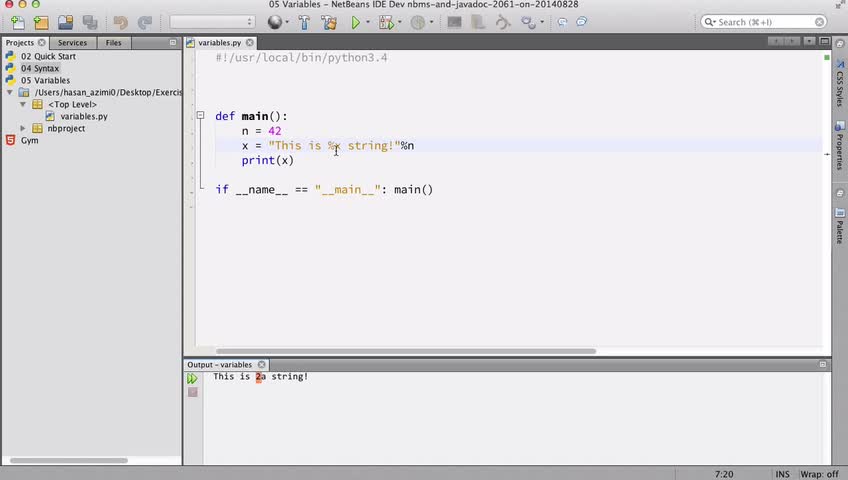This screenshot has height=480, width=848.
Task: Open the Properties side panel
Action: pyautogui.click(x=840, y=146)
